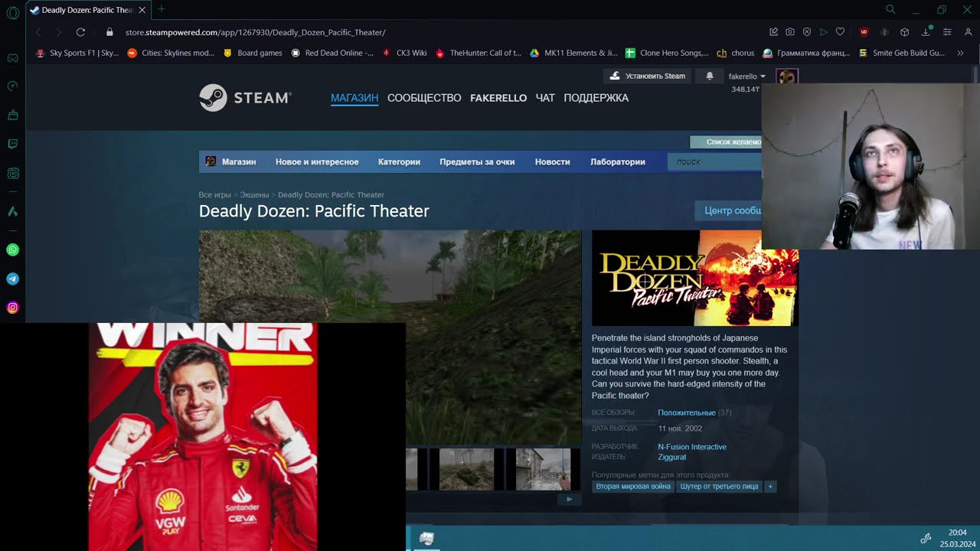
Task: Open the ПОДДЕРЖКА menu item
Action: click(x=596, y=98)
